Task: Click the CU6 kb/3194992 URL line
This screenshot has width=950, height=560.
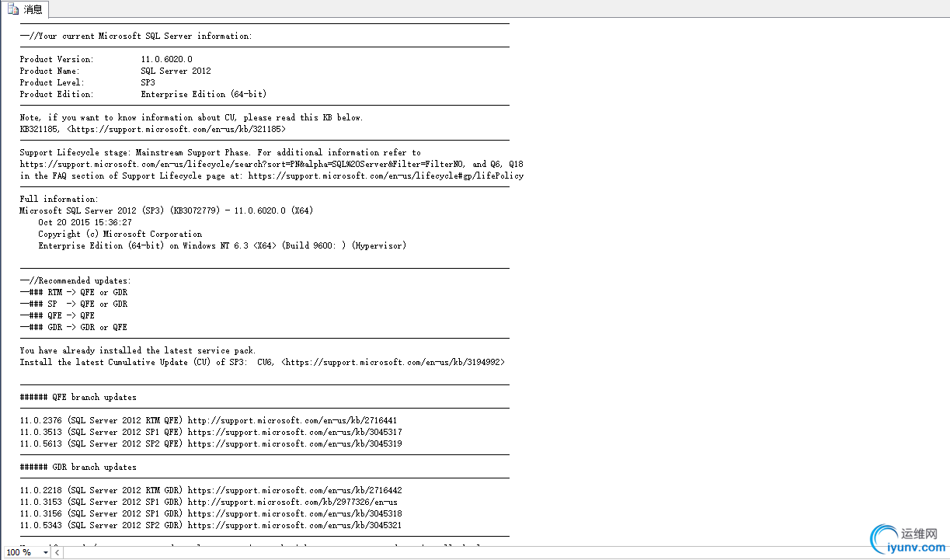Action: pos(263,362)
